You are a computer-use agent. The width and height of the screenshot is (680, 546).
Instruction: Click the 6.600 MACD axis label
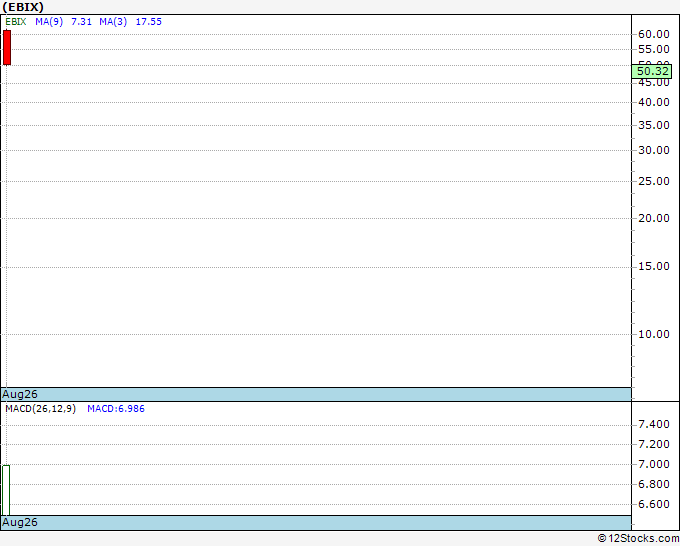tap(654, 504)
